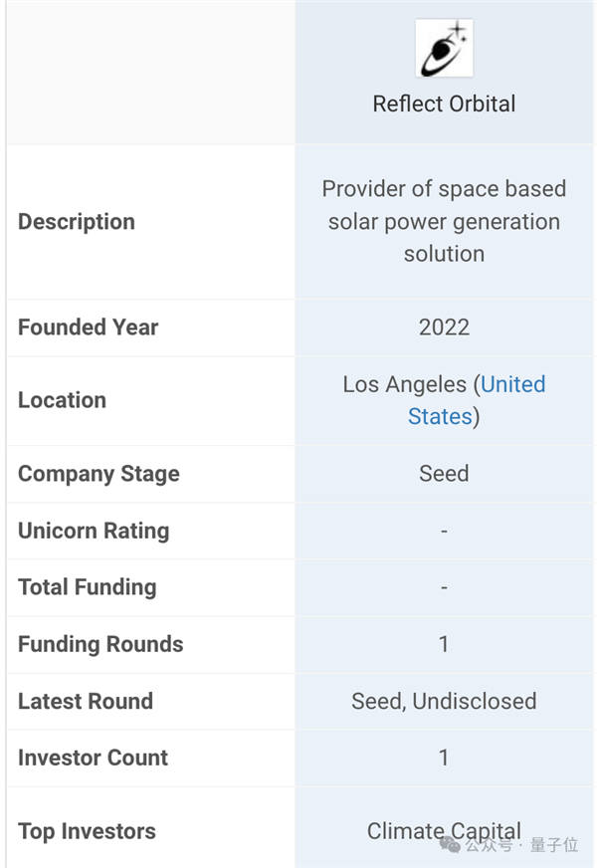Click the Founded Year value 2022

444,327
